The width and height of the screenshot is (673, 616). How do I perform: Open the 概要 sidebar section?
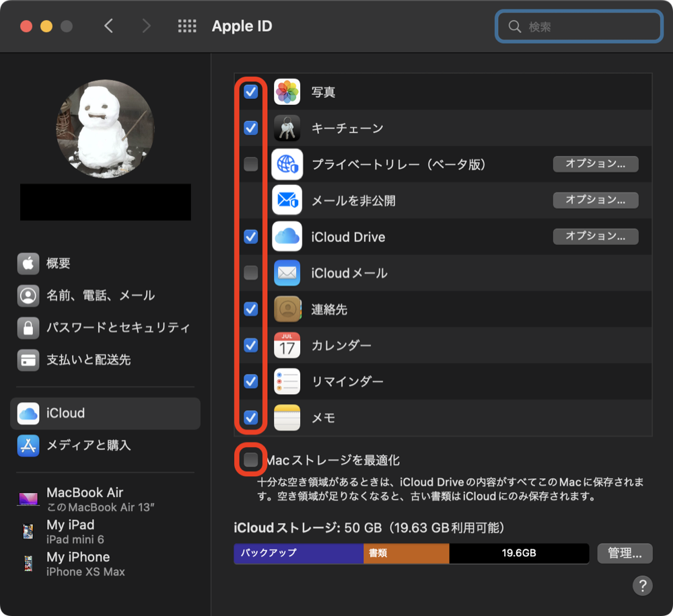pos(105,264)
